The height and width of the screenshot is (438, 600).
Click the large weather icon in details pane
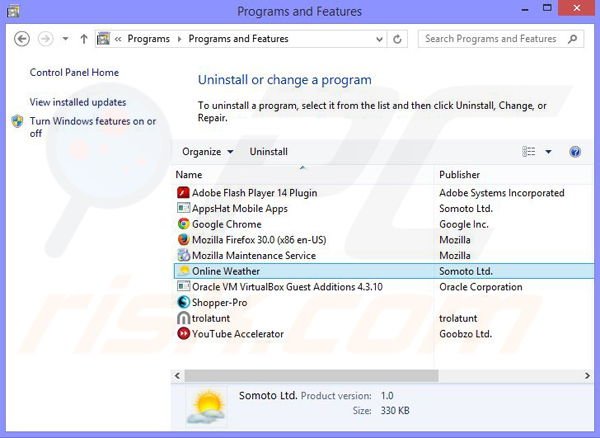(x=205, y=406)
